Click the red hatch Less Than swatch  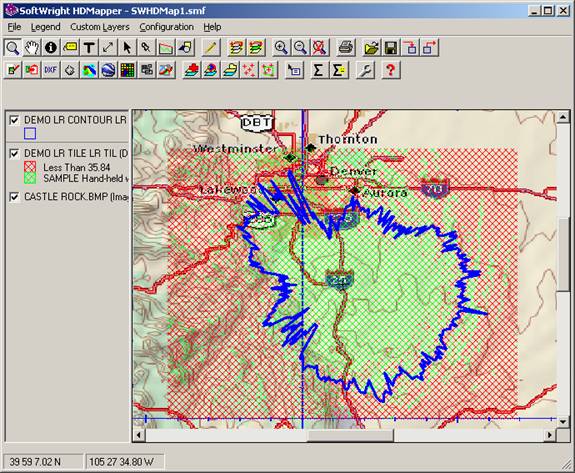coord(30,167)
